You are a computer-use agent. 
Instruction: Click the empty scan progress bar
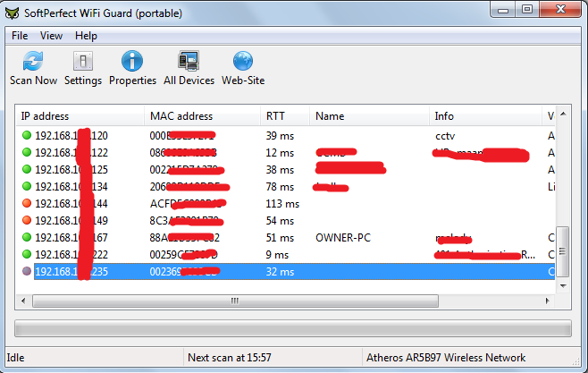click(x=293, y=328)
